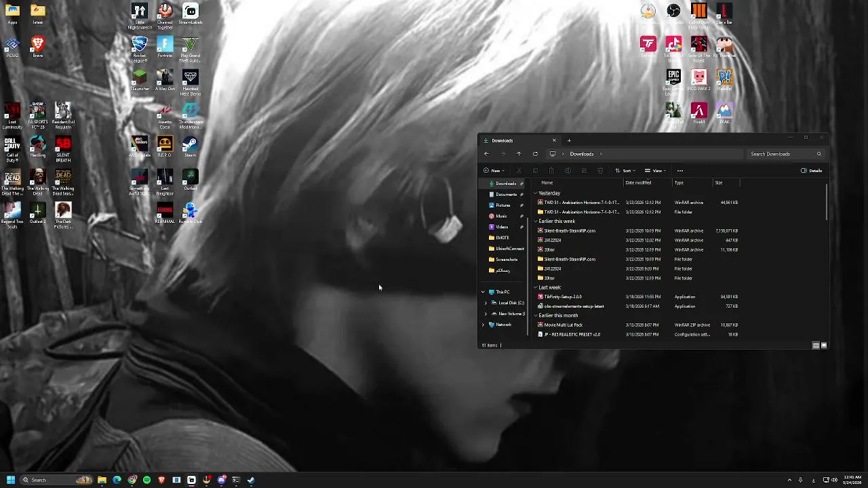Toggle the Details pane
Screen dimensions: 868x488
click(811, 171)
